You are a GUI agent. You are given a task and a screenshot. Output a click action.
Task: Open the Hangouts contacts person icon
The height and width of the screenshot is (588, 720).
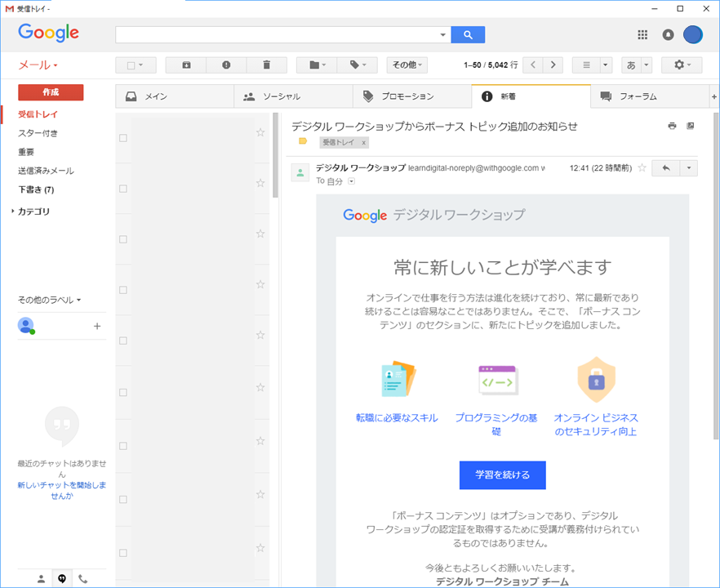click(x=42, y=579)
